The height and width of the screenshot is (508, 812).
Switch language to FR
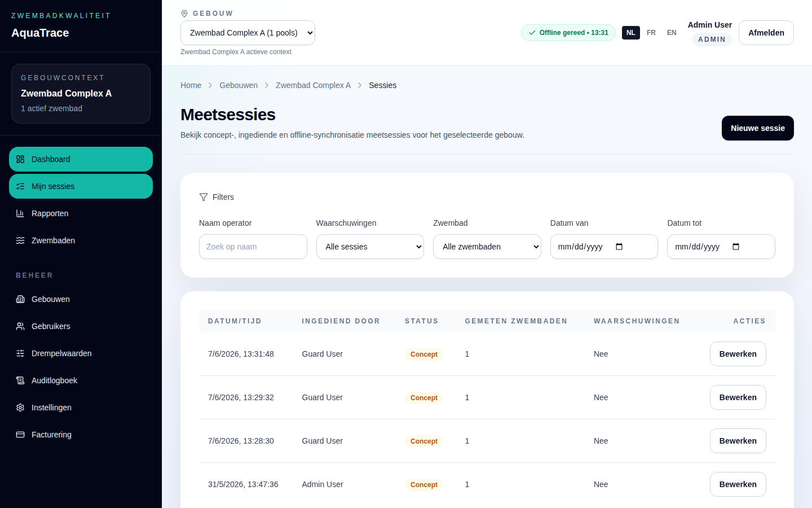coord(651,33)
